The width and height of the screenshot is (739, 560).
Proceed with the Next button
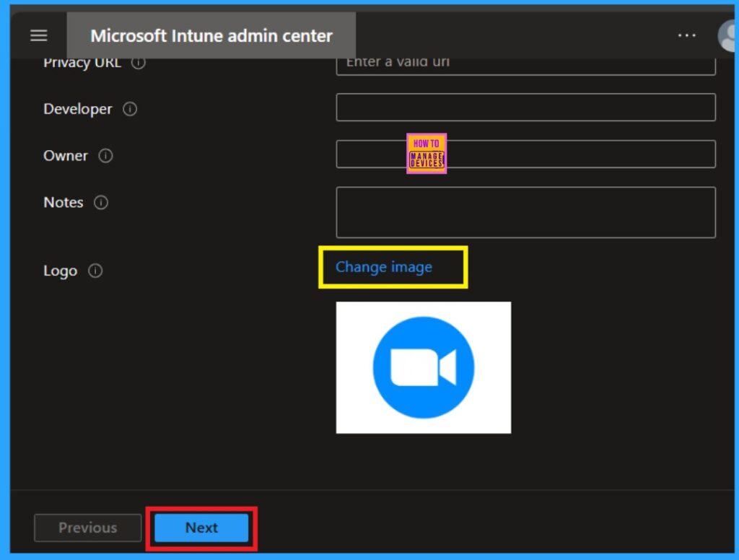coord(201,528)
